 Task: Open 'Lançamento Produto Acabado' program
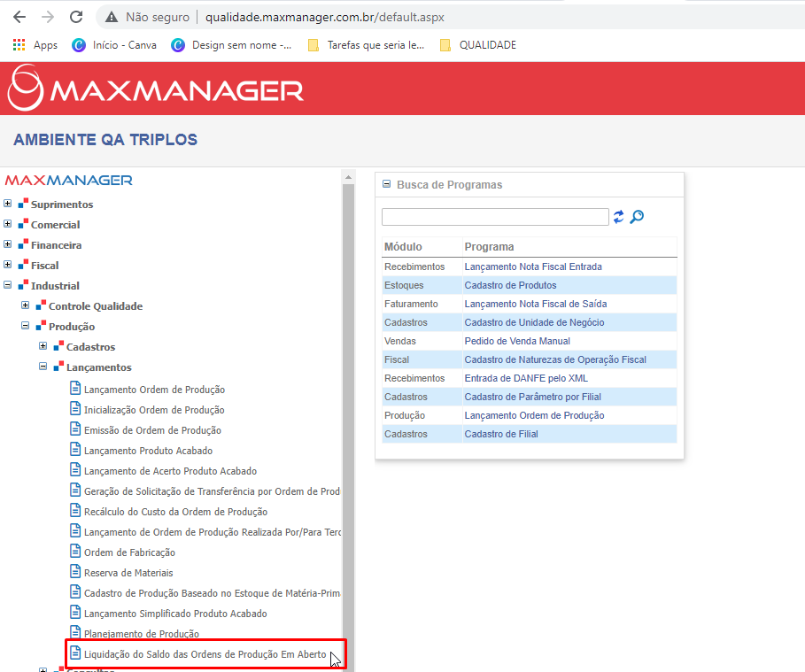[x=149, y=451]
